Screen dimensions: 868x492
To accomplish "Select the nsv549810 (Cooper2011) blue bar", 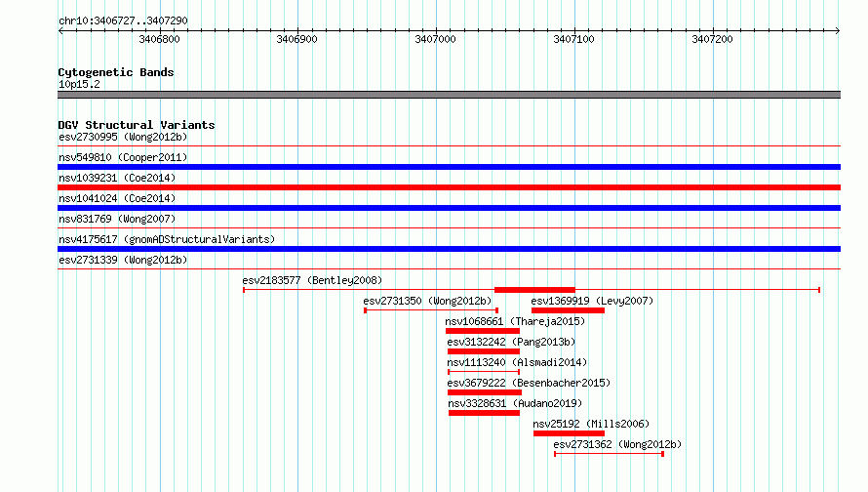I will 449,167.
